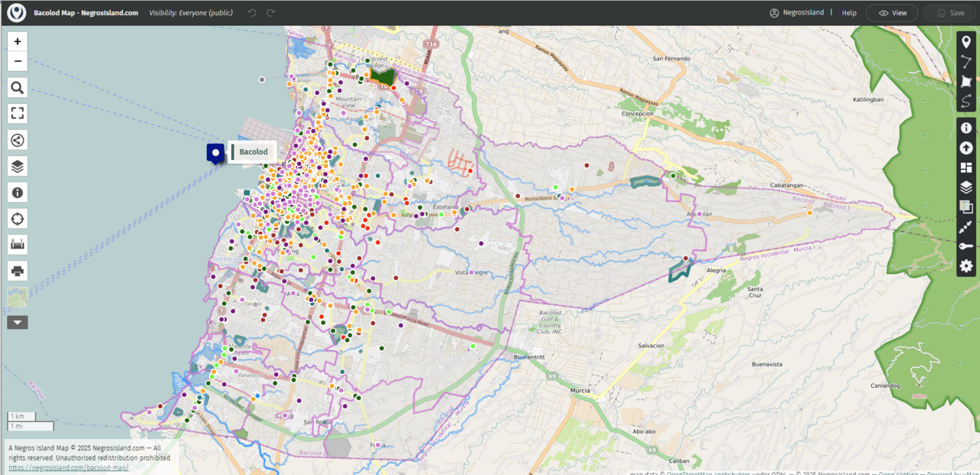Click the Buenavista place label
The width and height of the screenshot is (980, 475).
(767, 364)
